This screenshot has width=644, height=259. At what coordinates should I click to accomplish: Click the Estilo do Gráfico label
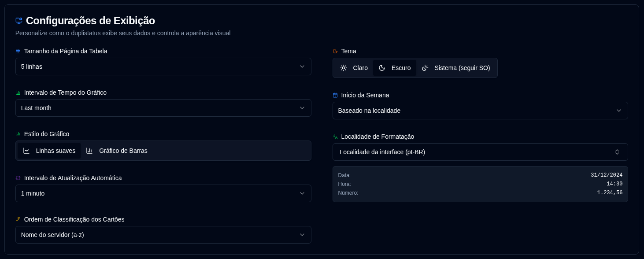47,134
